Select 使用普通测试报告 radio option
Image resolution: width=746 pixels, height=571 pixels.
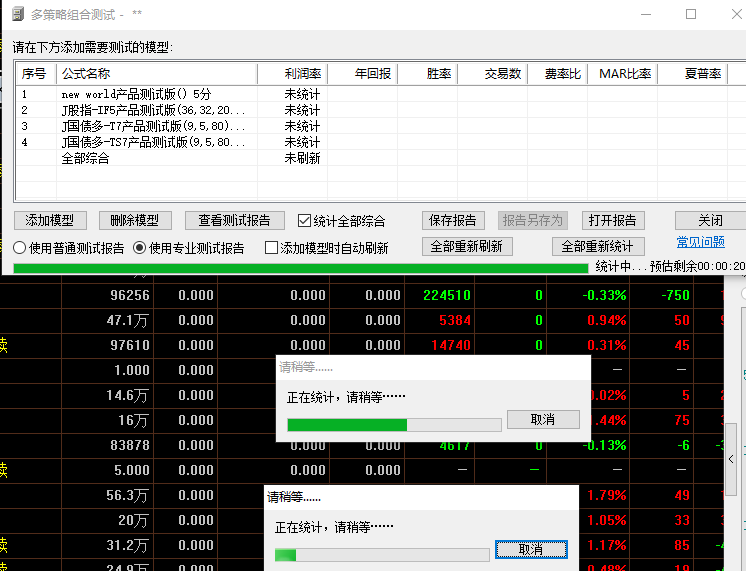20,247
